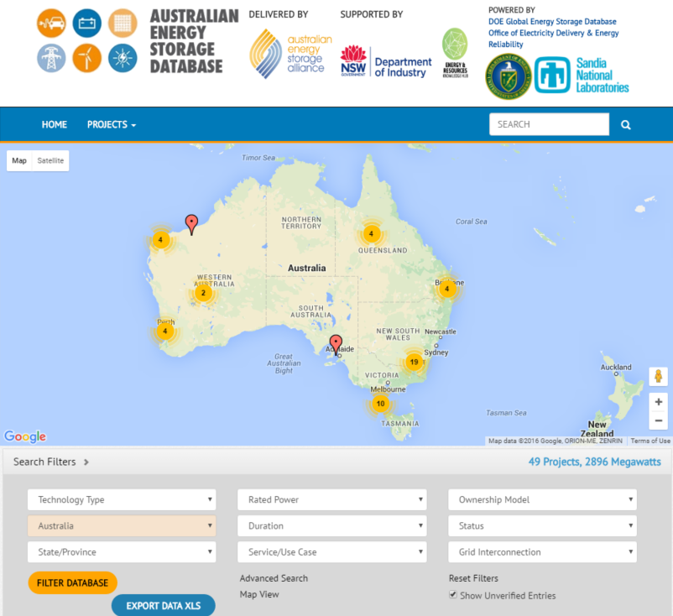
Task: Zoom out the map with minus button
Action: click(x=659, y=420)
